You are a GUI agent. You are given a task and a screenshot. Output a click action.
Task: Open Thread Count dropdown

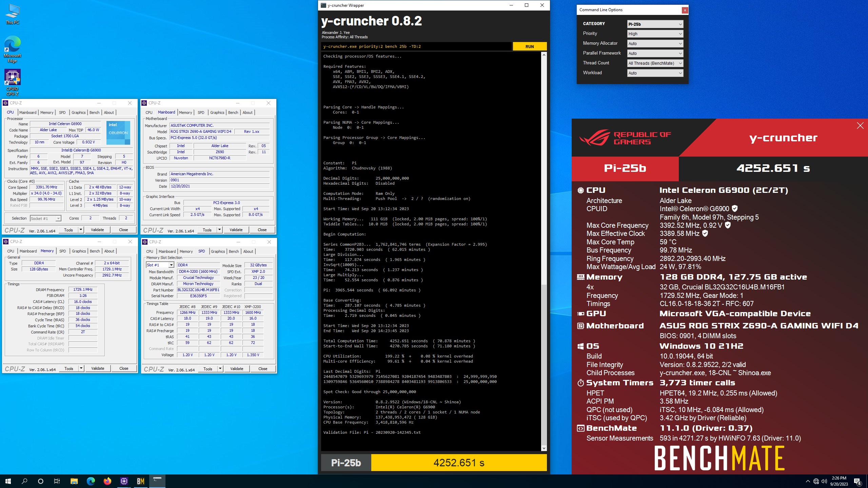point(655,63)
